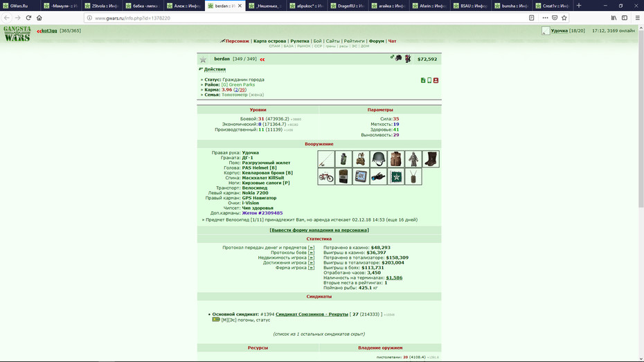Open the Nokia 7200 phone item thumbnail
Viewport: 644px width, 362px height.
(343, 177)
